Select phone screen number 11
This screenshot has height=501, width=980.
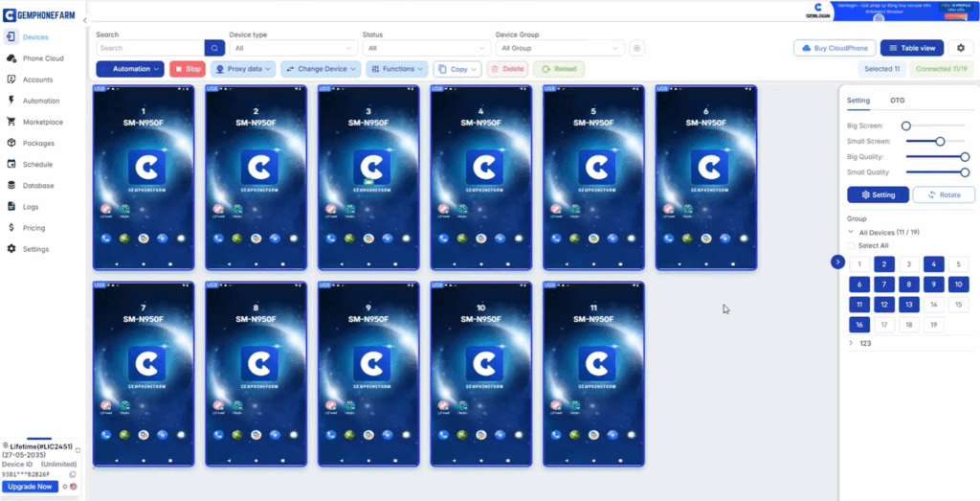point(593,374)
